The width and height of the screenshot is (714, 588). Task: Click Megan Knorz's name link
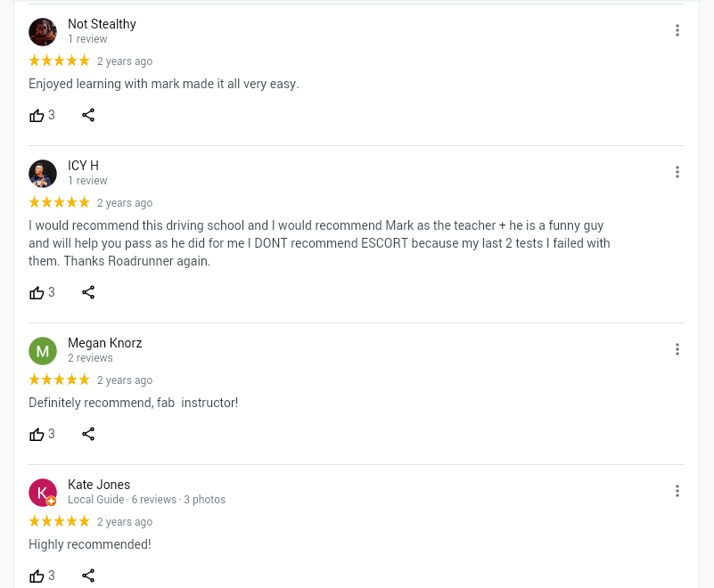pos(104,343)
